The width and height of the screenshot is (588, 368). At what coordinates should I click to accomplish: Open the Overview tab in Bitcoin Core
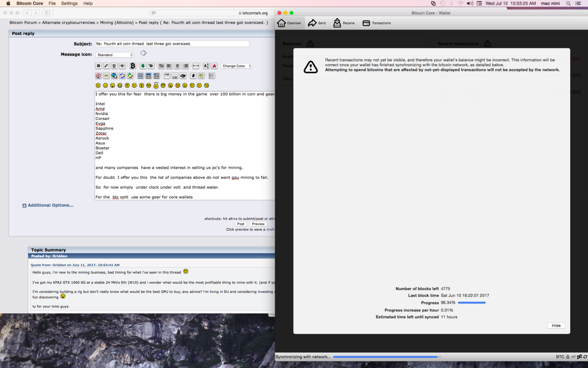pos(289,23)
